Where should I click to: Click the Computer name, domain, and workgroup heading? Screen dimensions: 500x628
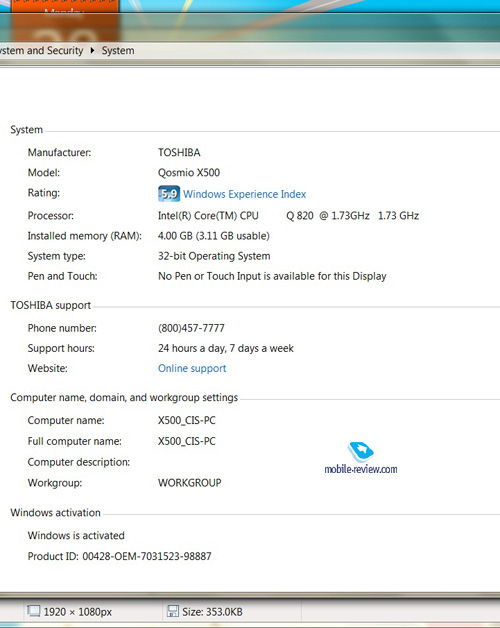[x=124, y=398]
